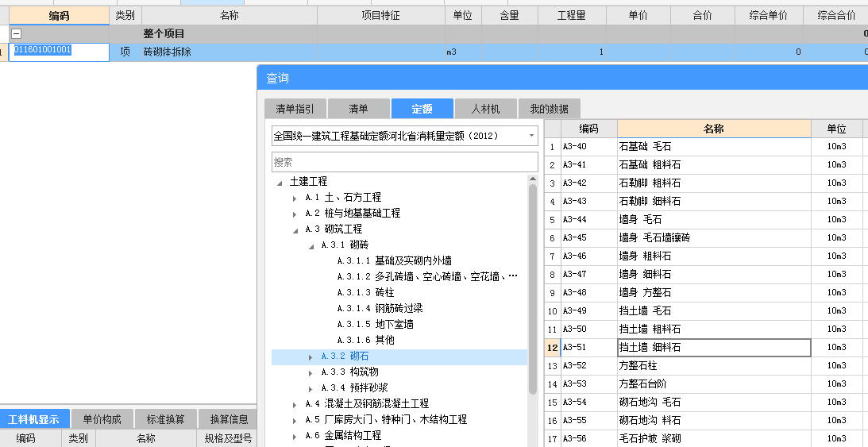The width and height of the screenshot is (868, 447).
Task: Open the 单价构成 bottom tab
Action: click(x=102, y=419)
